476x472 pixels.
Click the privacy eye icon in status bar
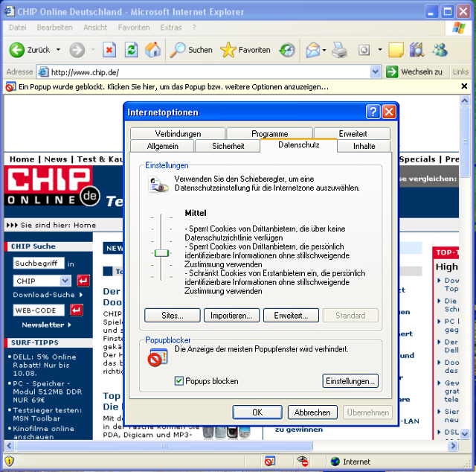303,462
